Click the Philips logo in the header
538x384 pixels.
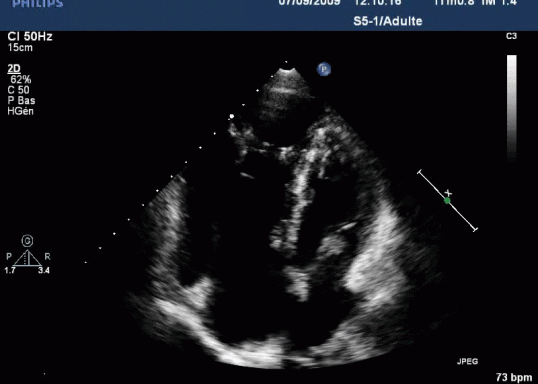(x=38, y=3)
